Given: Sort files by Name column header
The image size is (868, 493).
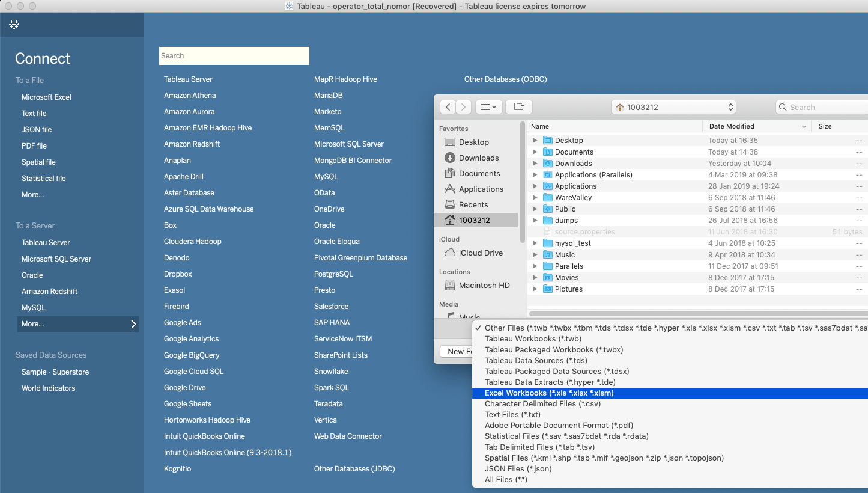Looking at the screenshot, I should (x=615, y=126).
